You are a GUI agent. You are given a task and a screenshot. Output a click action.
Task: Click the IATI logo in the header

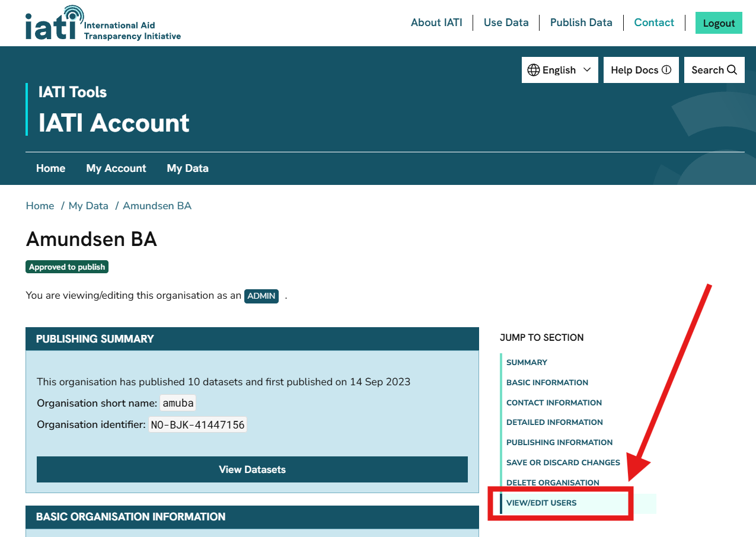103,23
